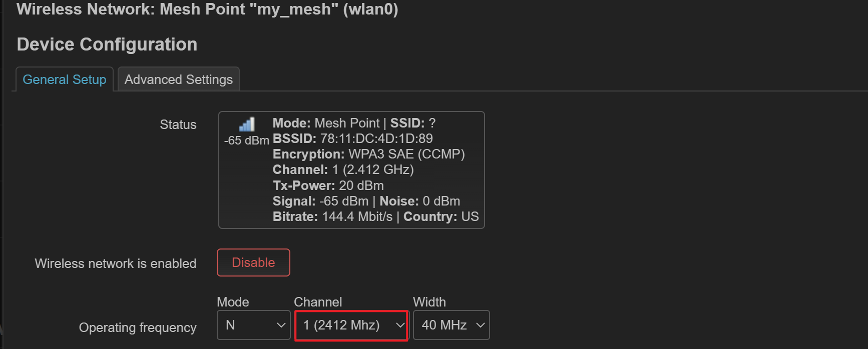
Task: Open the Advanced Settings tab
Action: [x=179, y=79]
